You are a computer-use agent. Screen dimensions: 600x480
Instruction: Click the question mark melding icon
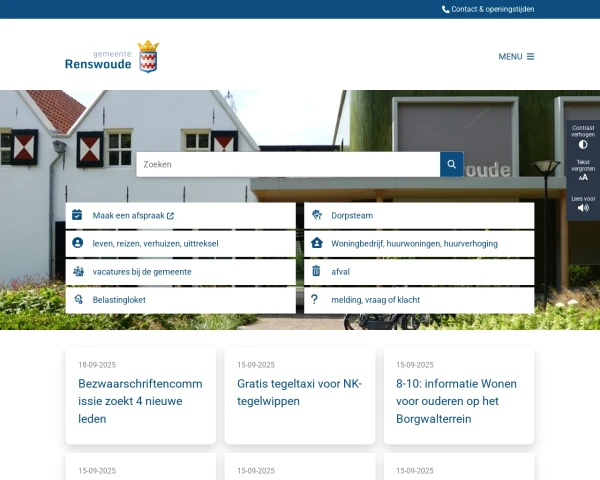click(x=314, y=299)
